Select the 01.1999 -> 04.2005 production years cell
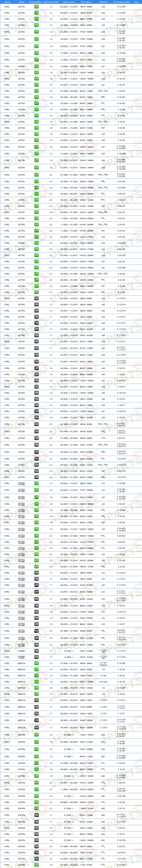The width and height of the screenshot is (142, 868). tap(69, 438)
